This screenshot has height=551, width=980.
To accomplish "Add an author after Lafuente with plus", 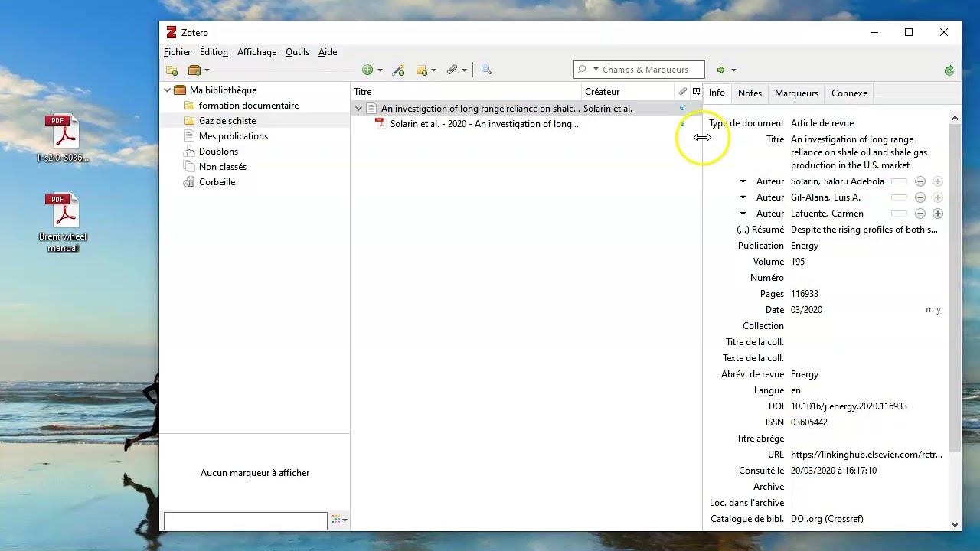I will point(938,214).
